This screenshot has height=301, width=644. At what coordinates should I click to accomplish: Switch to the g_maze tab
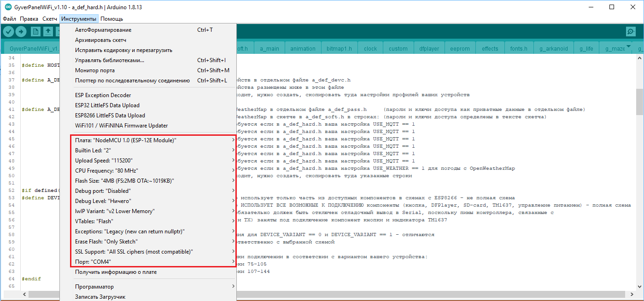click(615, 48)
